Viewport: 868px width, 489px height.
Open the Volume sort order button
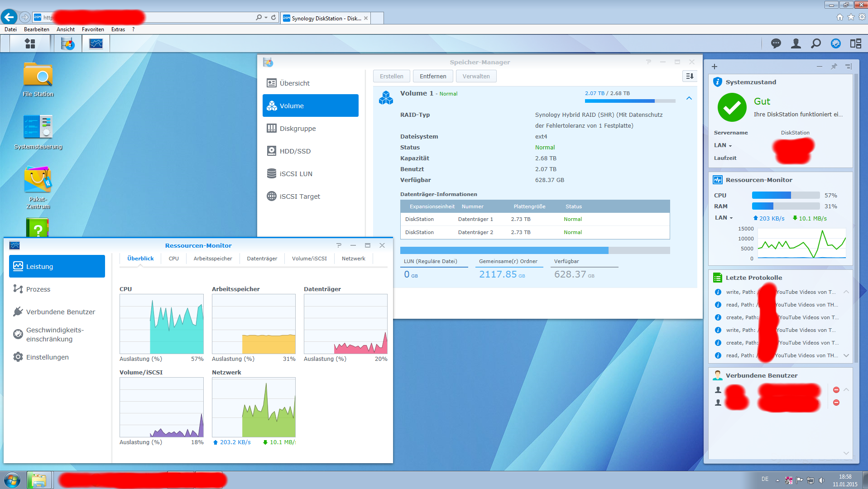point(689,76)
